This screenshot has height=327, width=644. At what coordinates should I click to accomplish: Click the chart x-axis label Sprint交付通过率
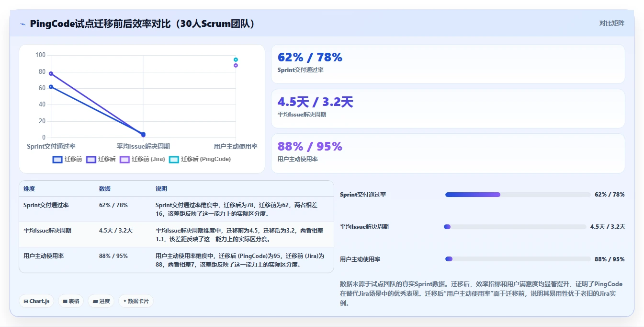(x=51, y=147)
